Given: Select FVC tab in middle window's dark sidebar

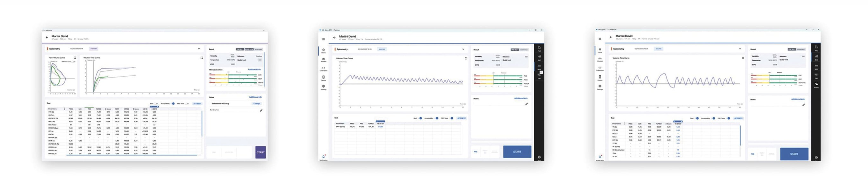Looking at the screenshot, I should click(539, 49).
